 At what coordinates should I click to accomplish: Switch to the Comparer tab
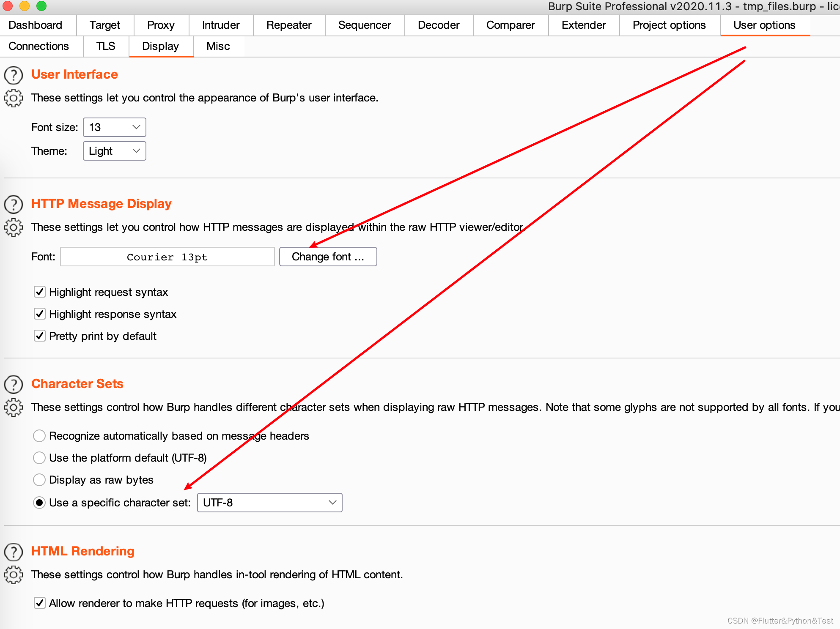click(x=511, y=25)
